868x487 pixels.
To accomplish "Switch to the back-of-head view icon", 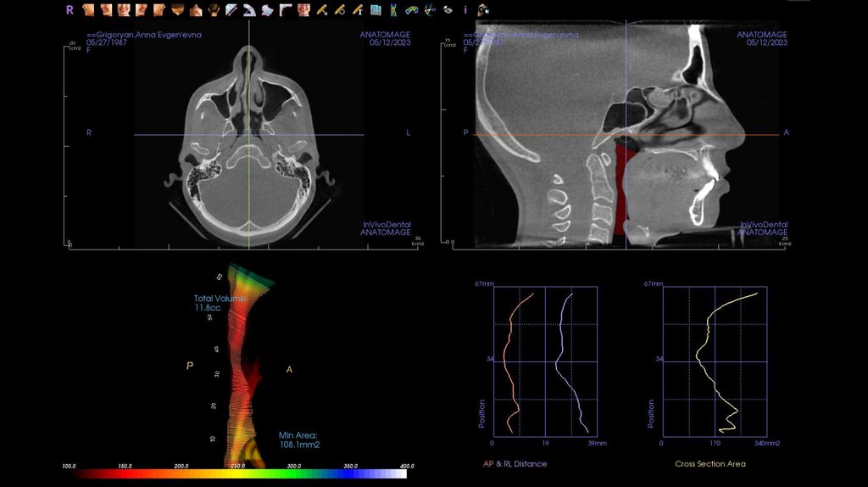I will click(214, 10).
